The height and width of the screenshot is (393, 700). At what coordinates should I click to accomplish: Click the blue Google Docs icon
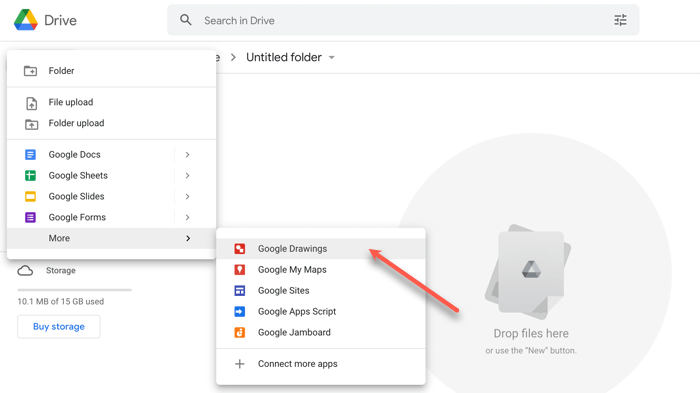30,155
